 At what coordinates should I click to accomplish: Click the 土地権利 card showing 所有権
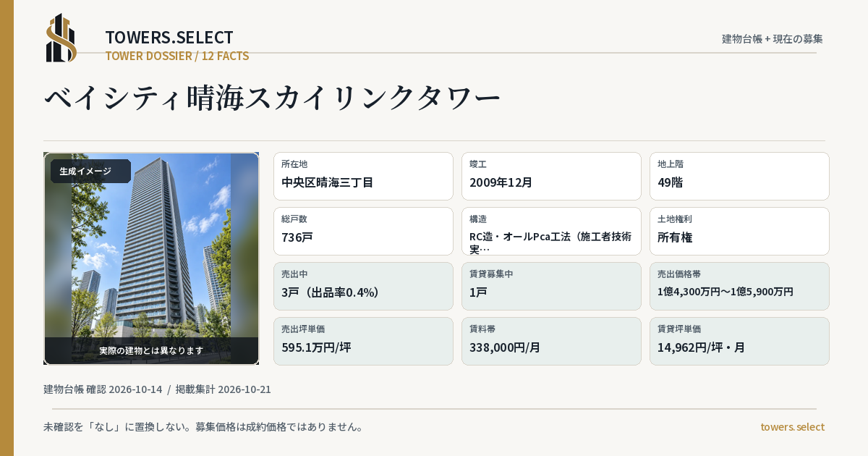pyautogui.click(x=739, y=231)
